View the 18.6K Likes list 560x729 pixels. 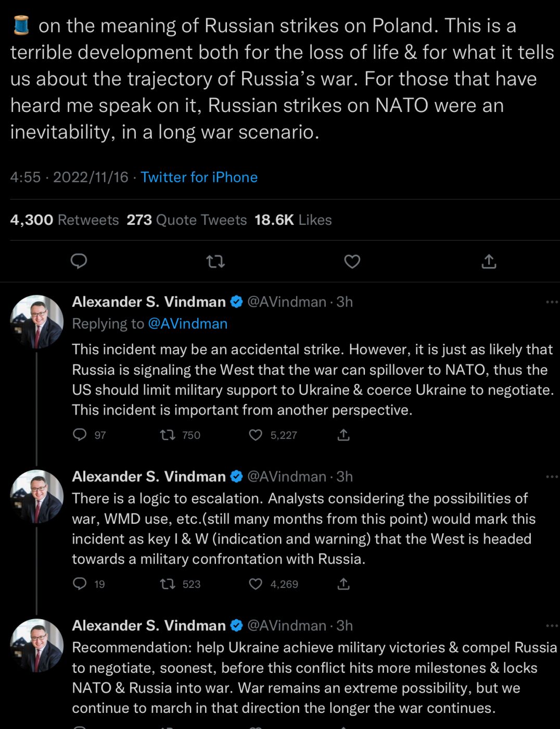coord(293,220)
